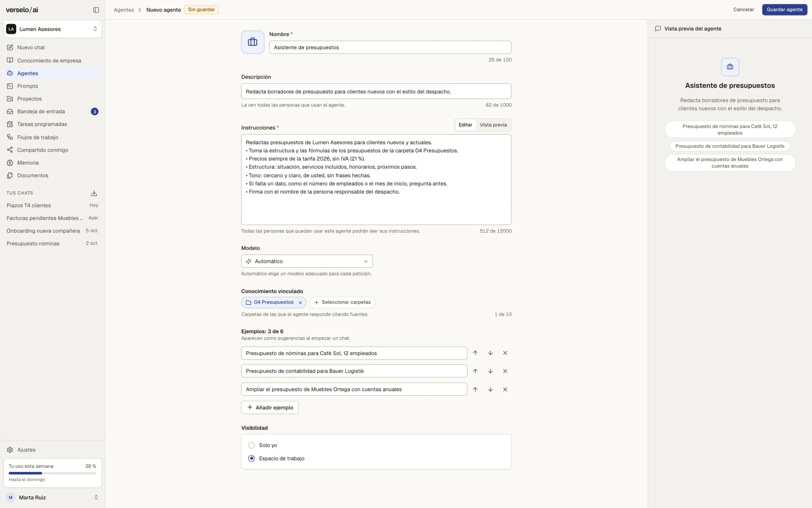Click Añadir ejemplo button

(x=270, y=407)
